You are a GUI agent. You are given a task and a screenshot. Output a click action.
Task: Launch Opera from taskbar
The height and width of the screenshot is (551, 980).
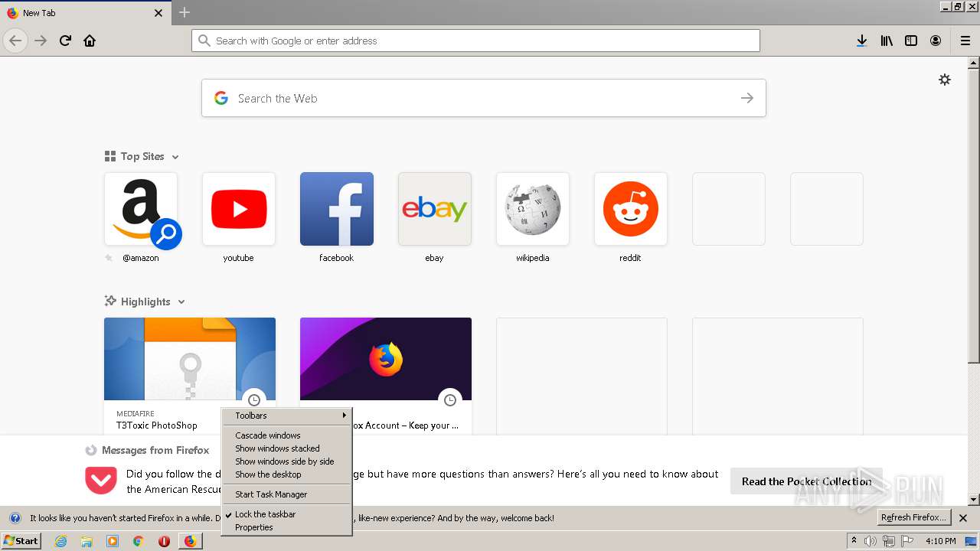[164, 541]
